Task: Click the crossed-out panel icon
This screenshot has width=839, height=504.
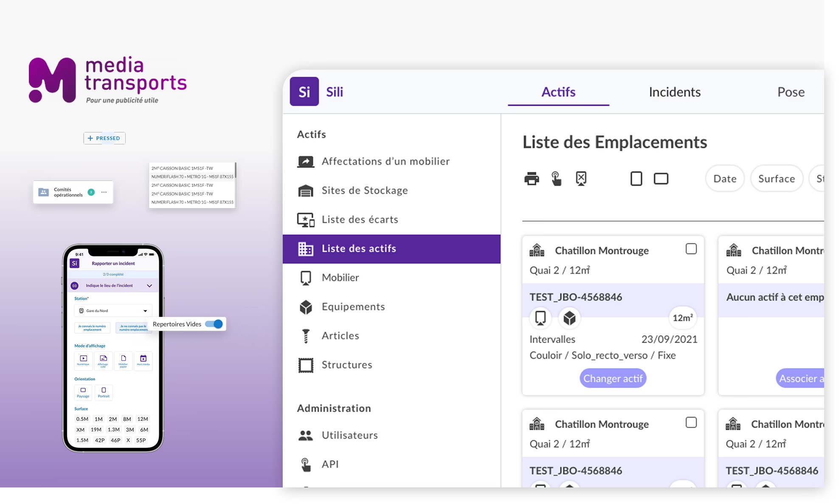Action: (x=581, y=179)
